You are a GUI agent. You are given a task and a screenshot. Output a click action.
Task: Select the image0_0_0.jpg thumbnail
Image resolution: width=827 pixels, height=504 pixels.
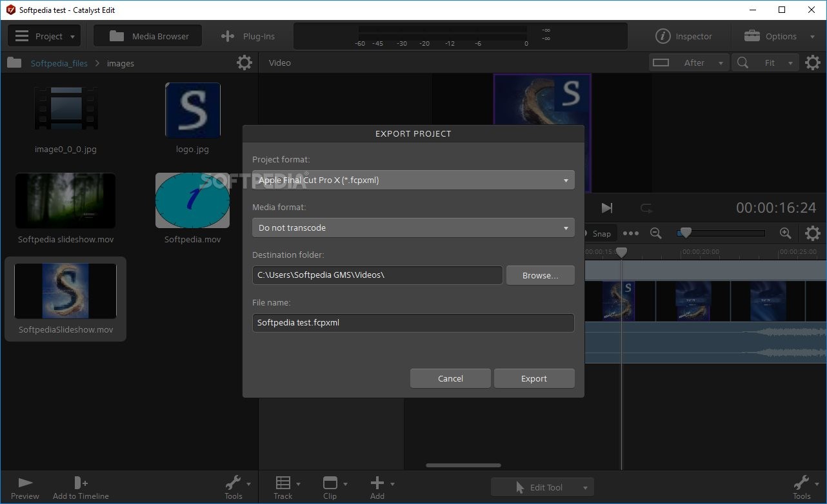[66, 110]
